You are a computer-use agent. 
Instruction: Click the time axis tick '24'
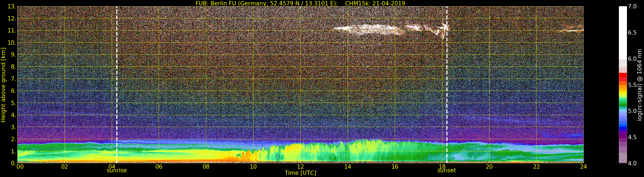[583, 167]
